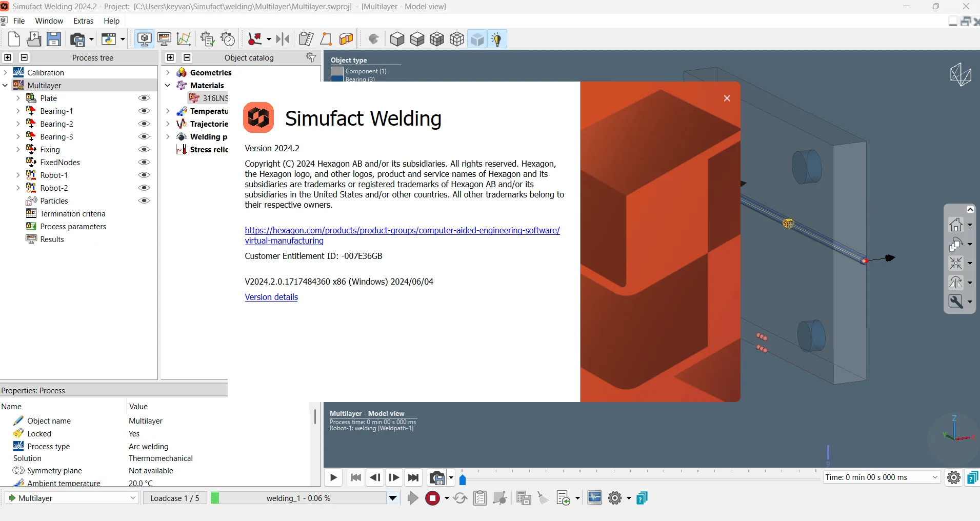980x521 pixels.
Task: Open the clipboard with ruler measuring tool
Action: click(306, 39)
